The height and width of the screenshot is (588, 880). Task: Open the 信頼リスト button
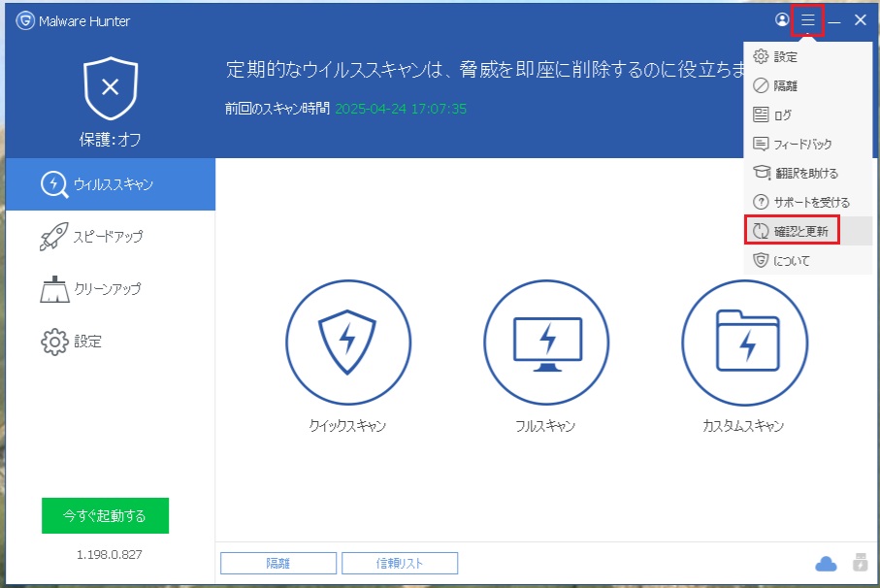(x=400, y=564)
